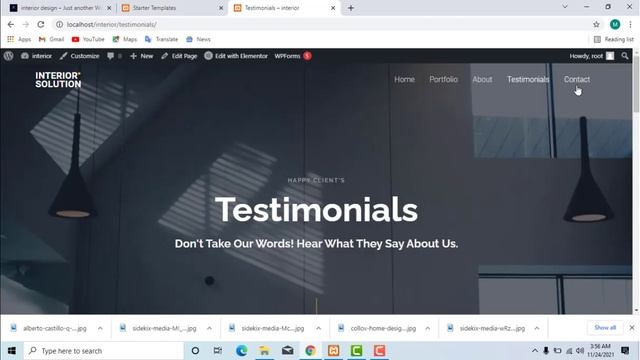
Task: Open XAMPP orange taskbar icon
Action: [x=333, y=351]
